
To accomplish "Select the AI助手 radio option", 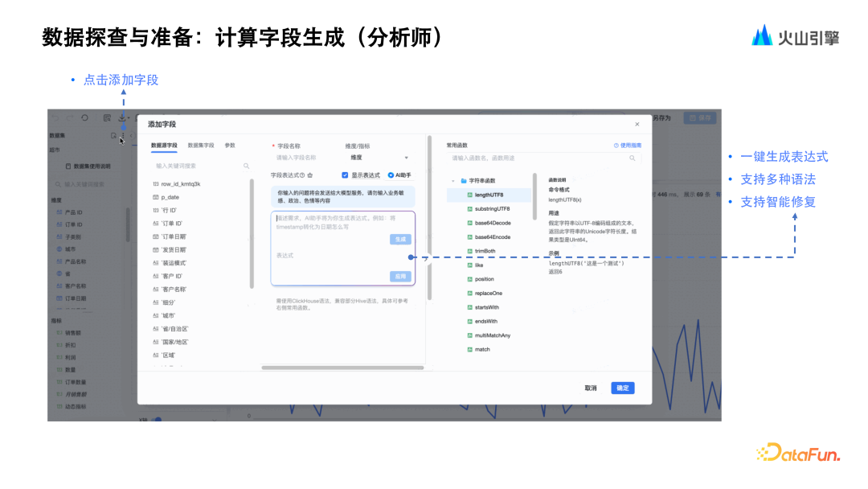I will pos(391,175).
